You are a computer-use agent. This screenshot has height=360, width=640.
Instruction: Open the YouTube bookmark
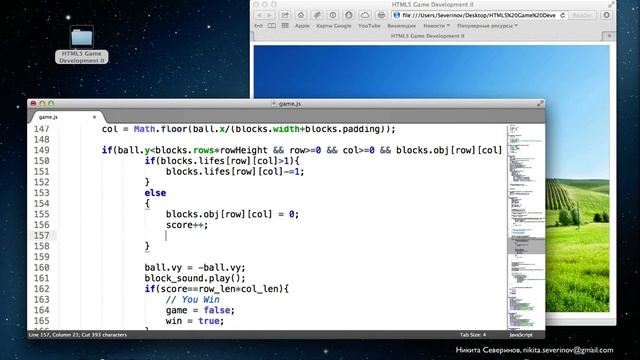point(369,26)
